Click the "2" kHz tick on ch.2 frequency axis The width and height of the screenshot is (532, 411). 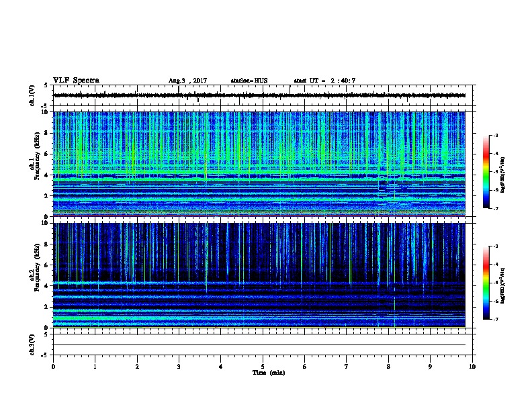[x=46, y=307]
